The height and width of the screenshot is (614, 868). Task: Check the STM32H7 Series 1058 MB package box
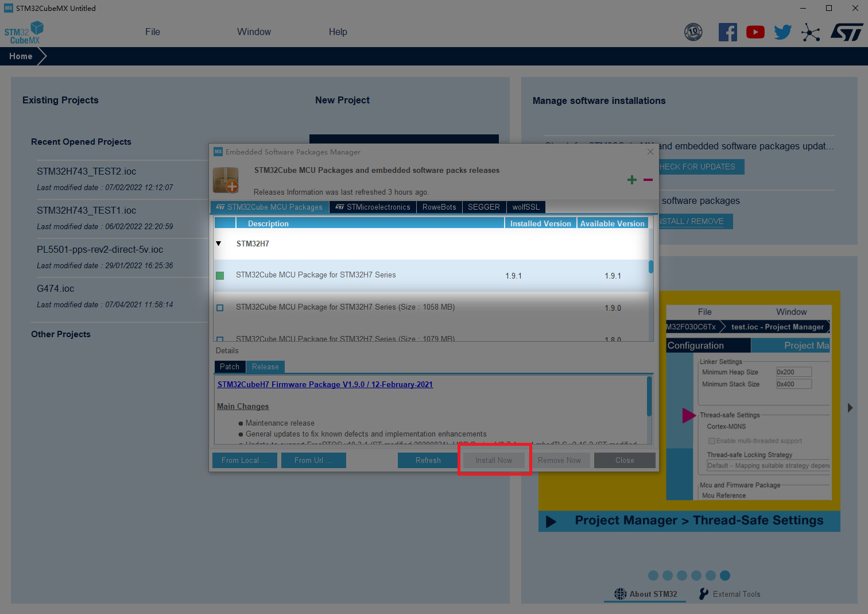[x=220, y=308]
